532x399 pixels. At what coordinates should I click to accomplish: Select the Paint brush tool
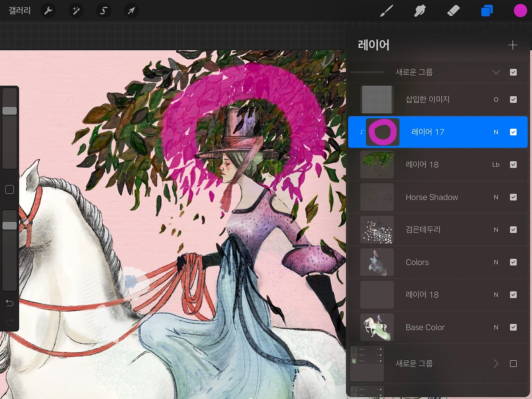click(387, 11)
